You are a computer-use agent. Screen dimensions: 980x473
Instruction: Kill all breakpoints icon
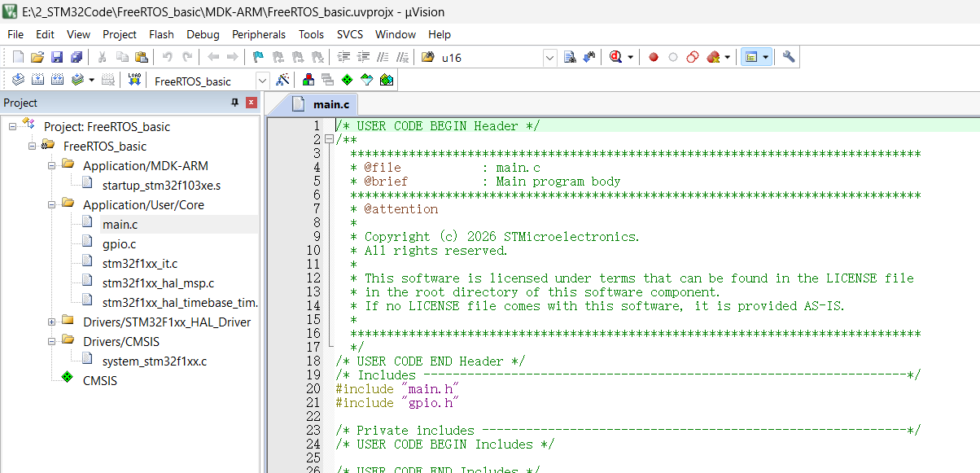(713, 57)
